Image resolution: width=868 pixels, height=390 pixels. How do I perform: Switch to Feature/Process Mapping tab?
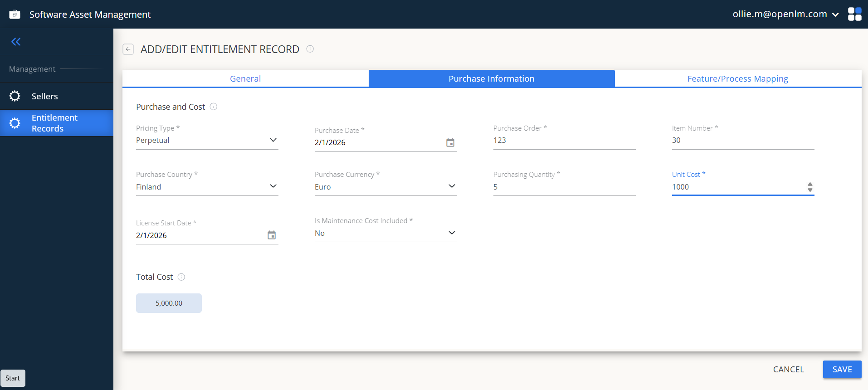[x=738, y=78]
